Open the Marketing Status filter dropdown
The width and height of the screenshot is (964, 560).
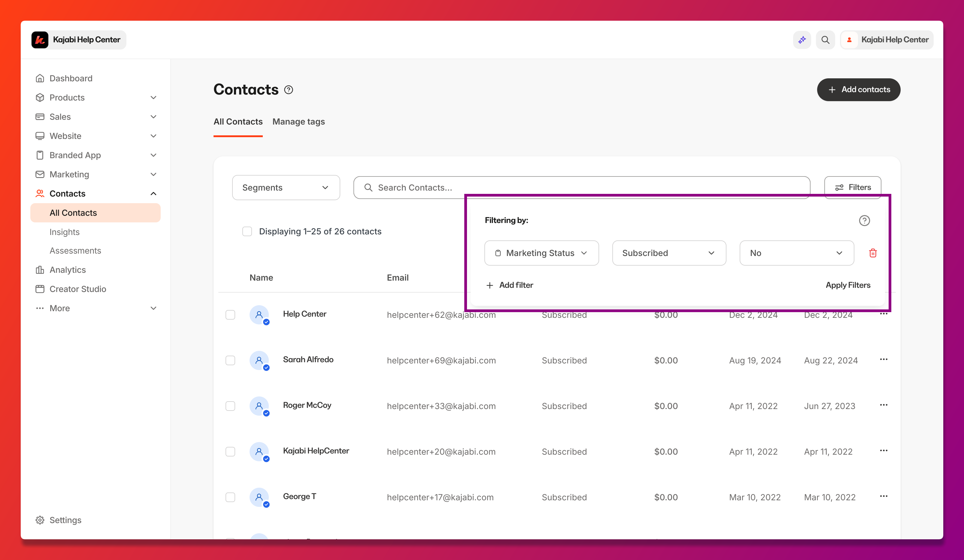coord(541,253)
